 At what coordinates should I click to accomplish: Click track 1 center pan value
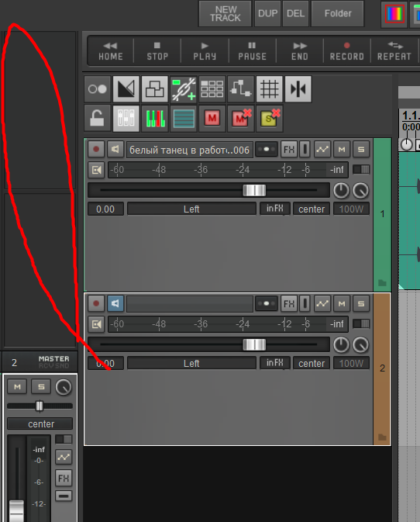coord(312,209)
